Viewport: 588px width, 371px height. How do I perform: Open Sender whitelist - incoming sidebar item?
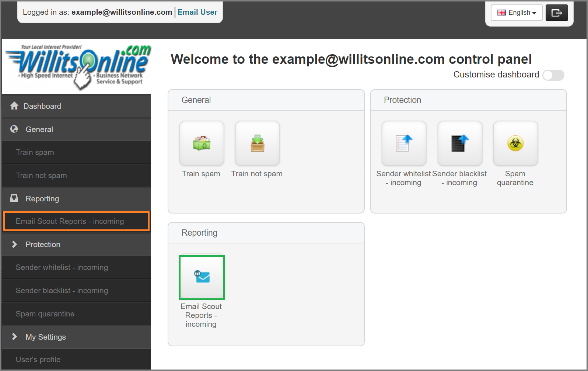76,267
